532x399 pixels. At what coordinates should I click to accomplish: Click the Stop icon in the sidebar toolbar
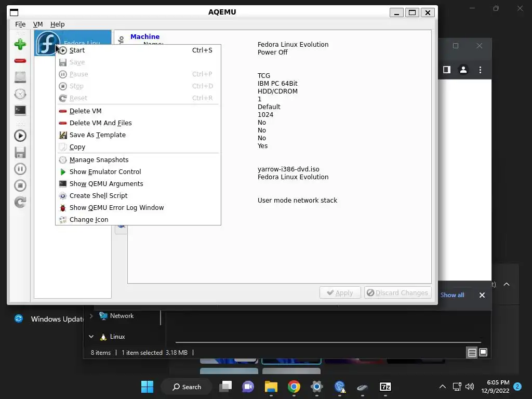coord(20,185)
